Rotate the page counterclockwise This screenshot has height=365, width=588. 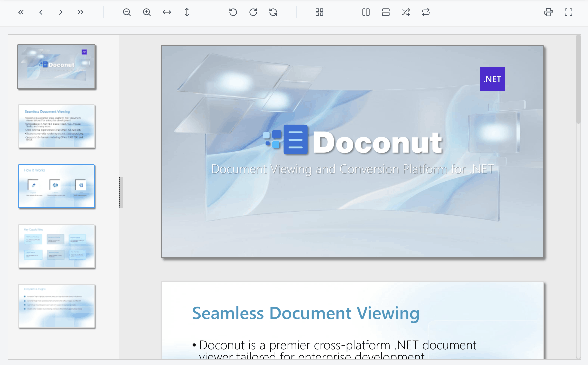click(233, 12)
